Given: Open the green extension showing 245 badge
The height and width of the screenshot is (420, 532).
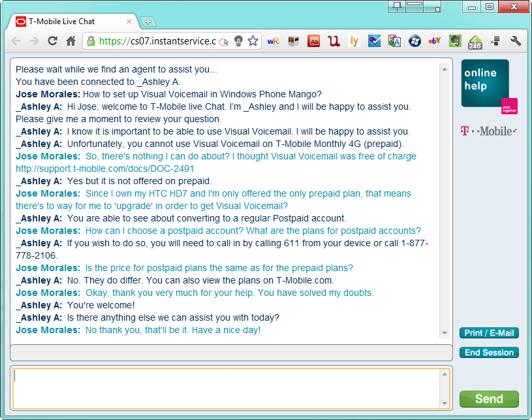Looking at the screenshot, I should [x=475, y=42].
